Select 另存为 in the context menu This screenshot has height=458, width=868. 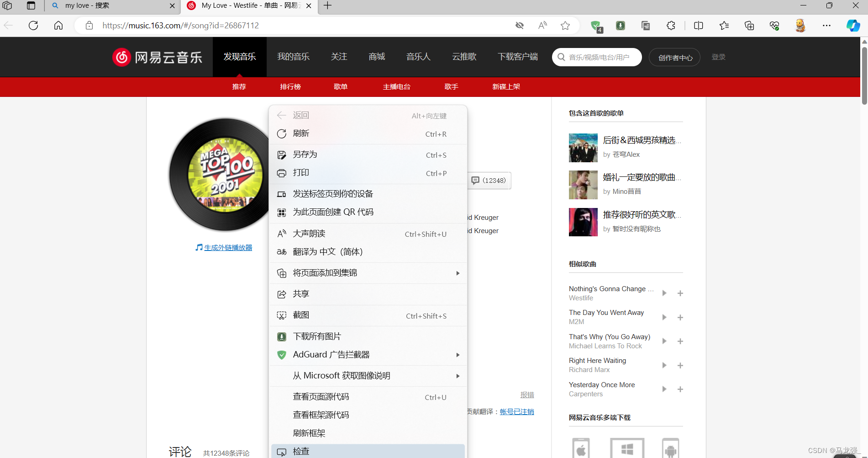point(368,154)
